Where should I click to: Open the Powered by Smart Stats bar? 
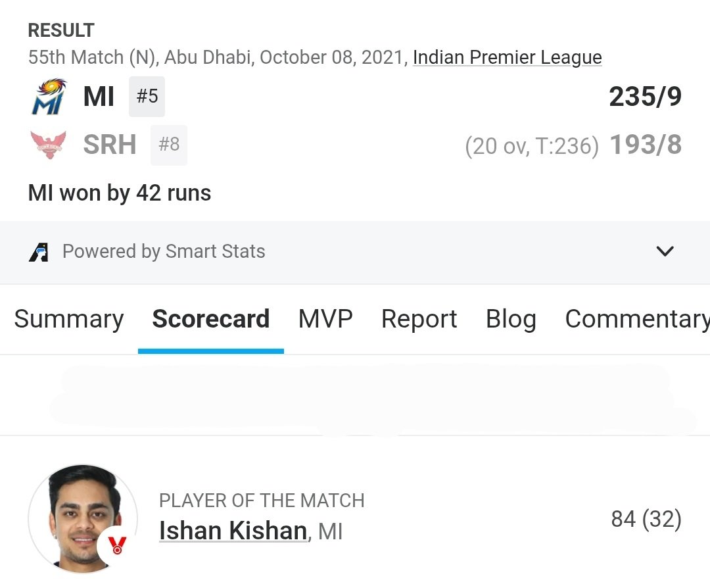(x=355, y=252)
